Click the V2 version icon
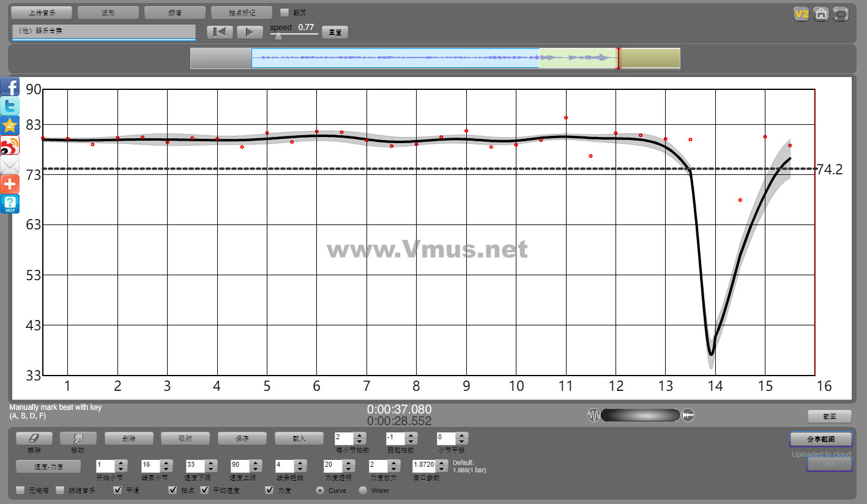 [801, 13]
